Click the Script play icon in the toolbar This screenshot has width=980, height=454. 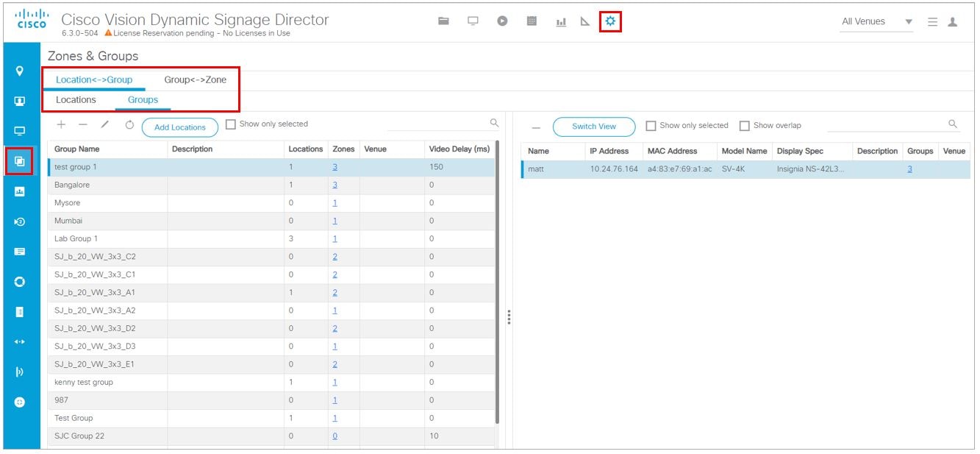[x=501, y=23]
